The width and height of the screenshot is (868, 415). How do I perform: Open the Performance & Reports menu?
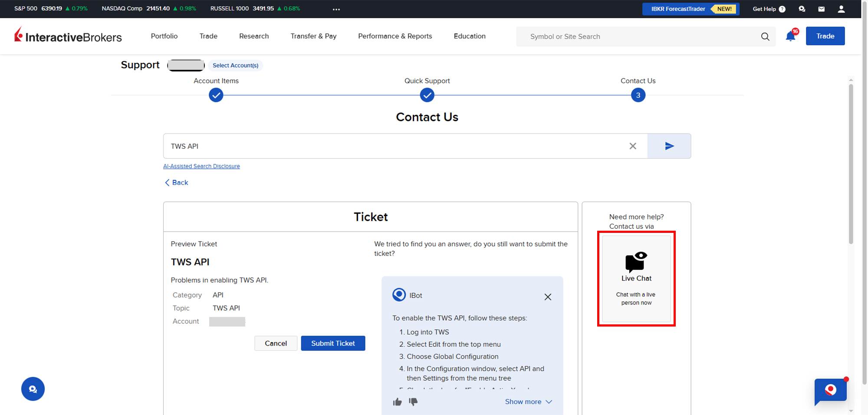(x=395, y=36)
